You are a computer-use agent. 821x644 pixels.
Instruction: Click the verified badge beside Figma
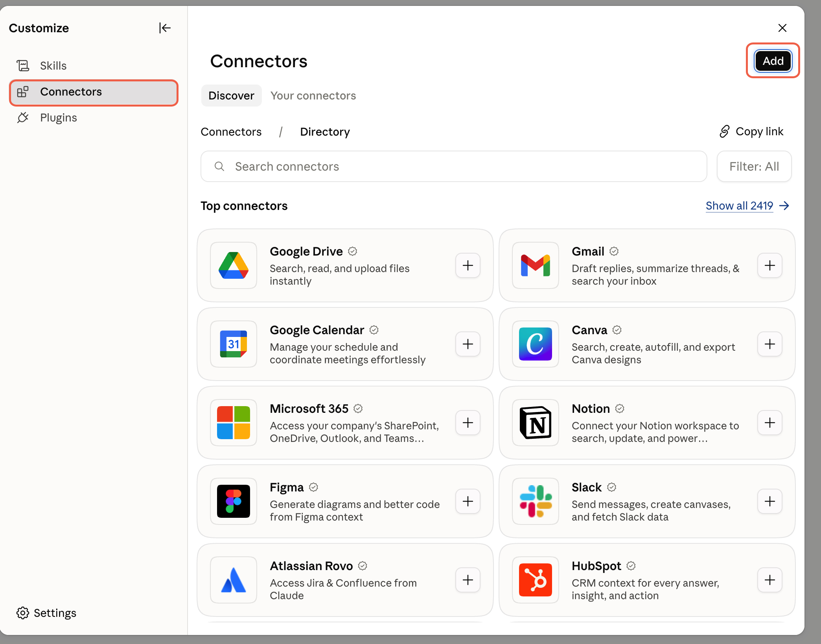313,487
